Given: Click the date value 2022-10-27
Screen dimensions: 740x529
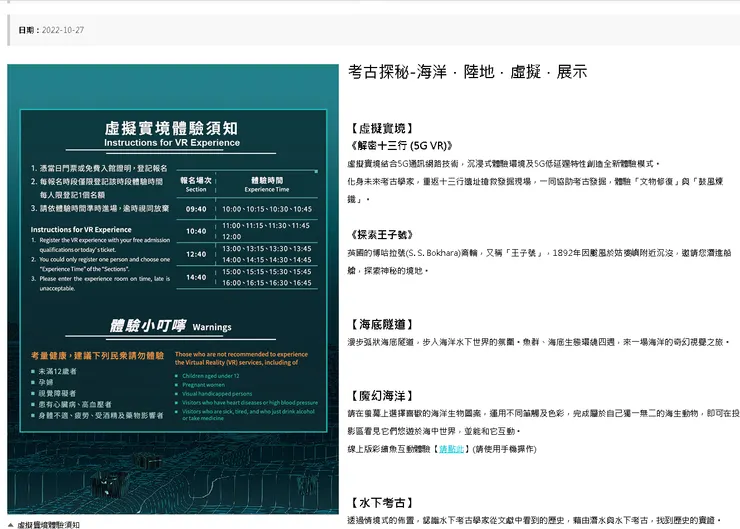Looking at the screenshot, I should [63, 30].
